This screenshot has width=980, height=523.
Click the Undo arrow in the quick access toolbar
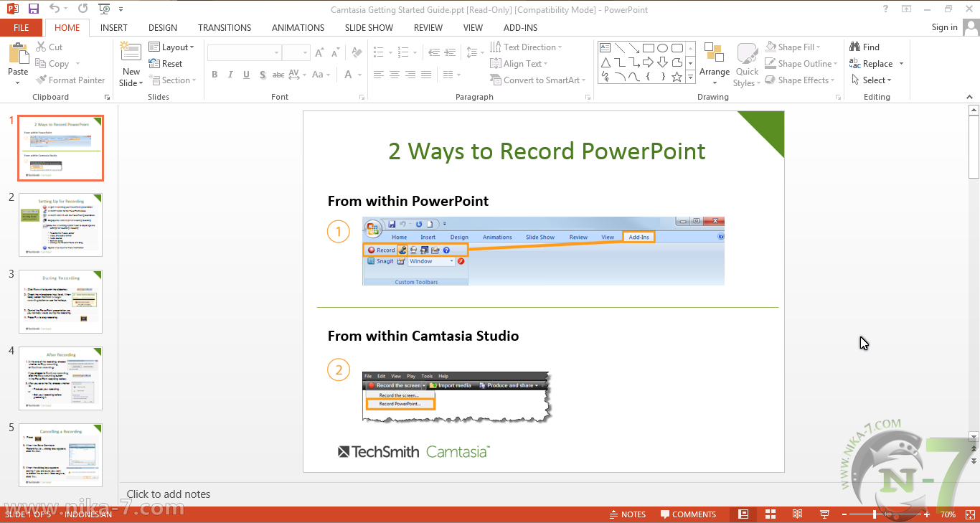[x=55, y=9]
